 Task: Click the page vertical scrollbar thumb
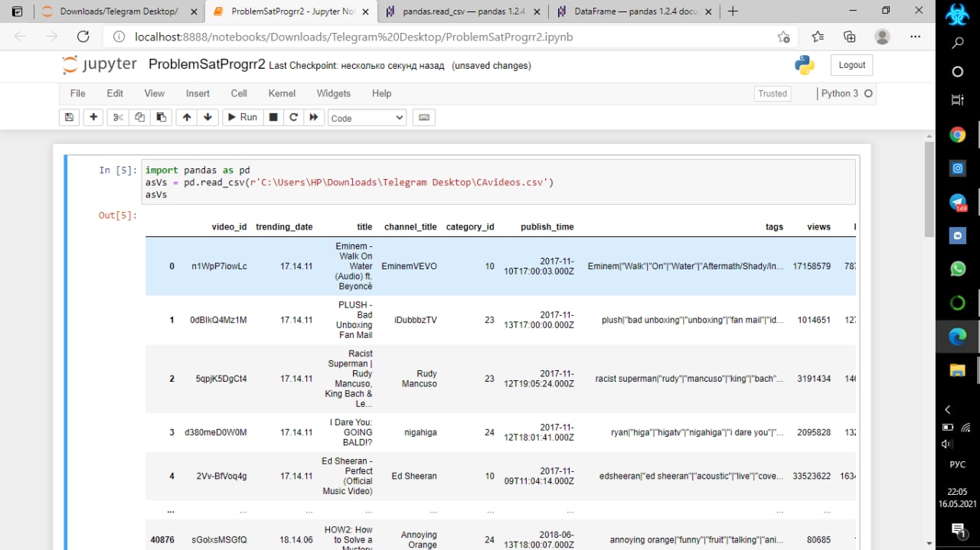[929, 189]
